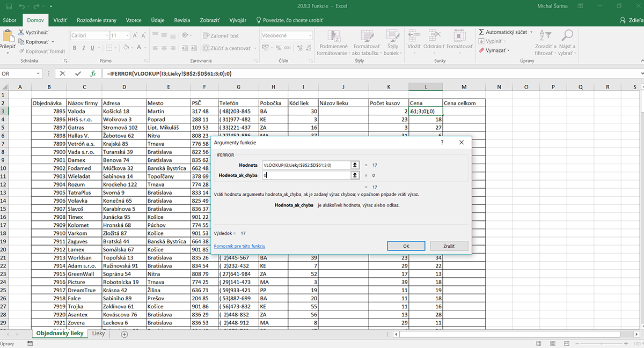The image size is (644, 348).
Task: Click the increase indent icon
Action: 194,48
